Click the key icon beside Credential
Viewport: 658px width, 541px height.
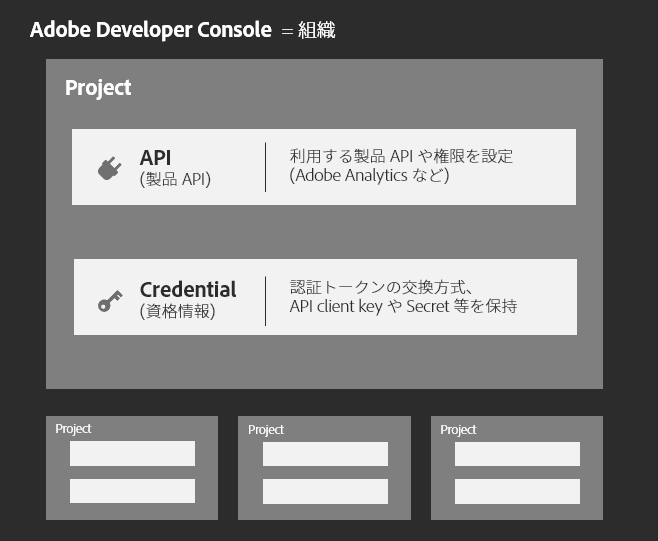point(110,301)
